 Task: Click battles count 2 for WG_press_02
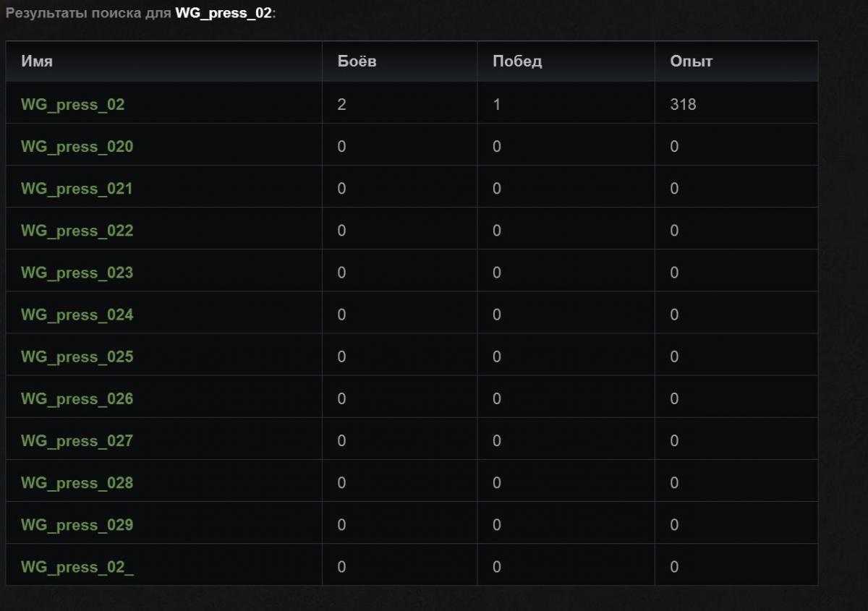click(341, 105)
